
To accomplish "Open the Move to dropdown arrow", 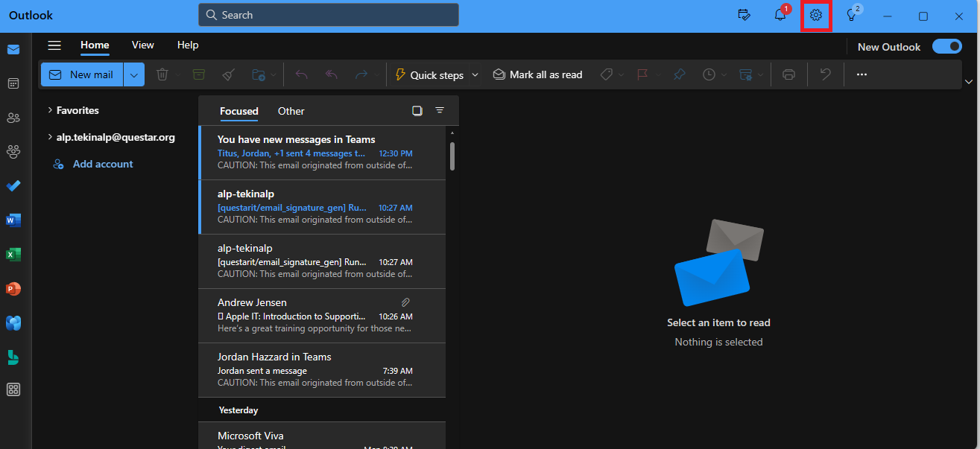I will coord(274,75).
